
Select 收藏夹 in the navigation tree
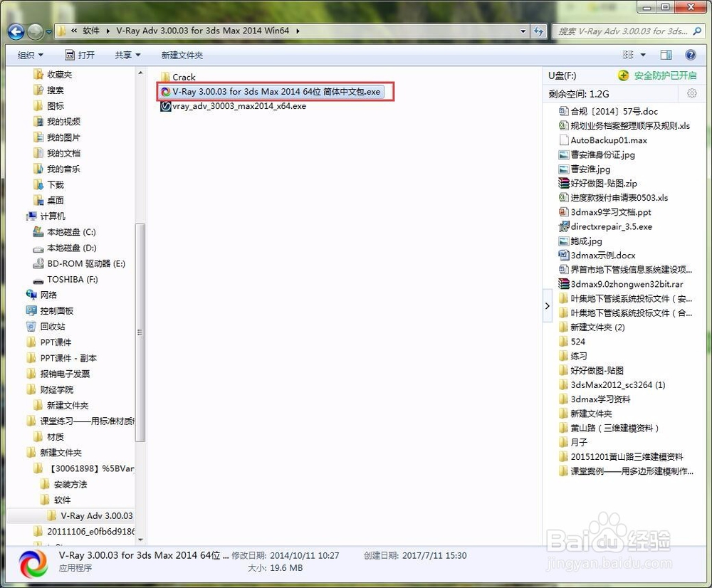click(53, 75)
